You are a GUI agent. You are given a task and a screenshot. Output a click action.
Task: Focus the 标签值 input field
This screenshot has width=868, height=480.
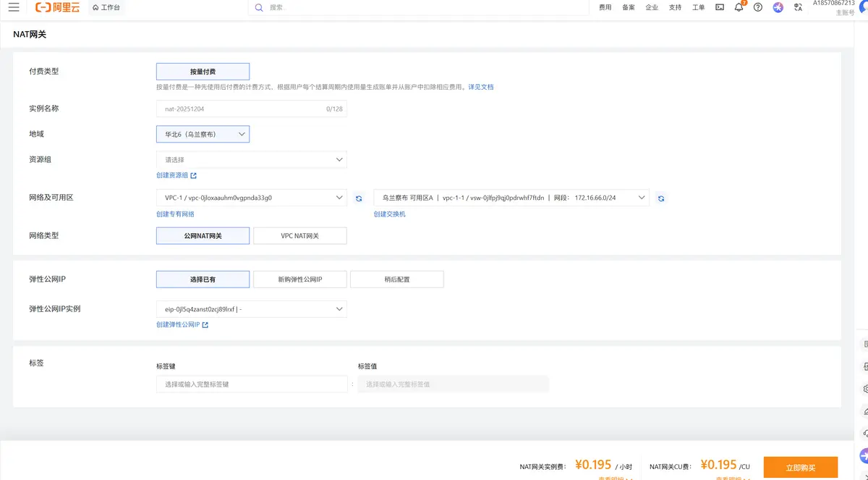tap(453, 384)
